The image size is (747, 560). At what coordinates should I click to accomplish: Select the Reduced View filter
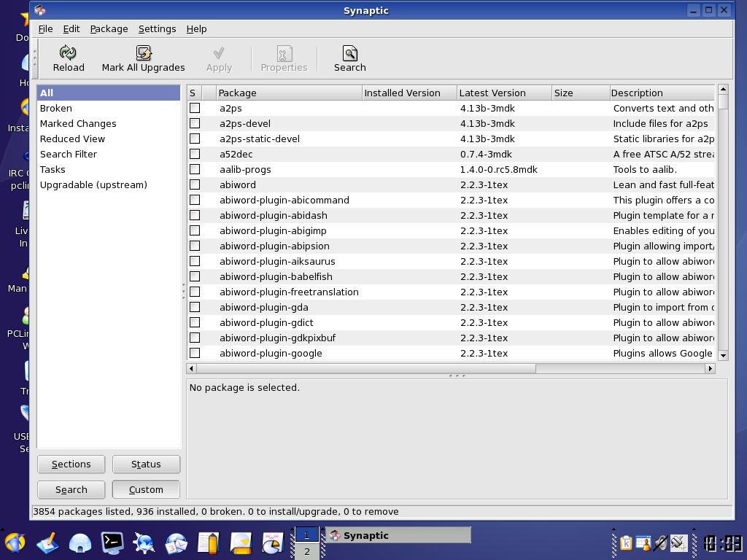tap(109, 139)
